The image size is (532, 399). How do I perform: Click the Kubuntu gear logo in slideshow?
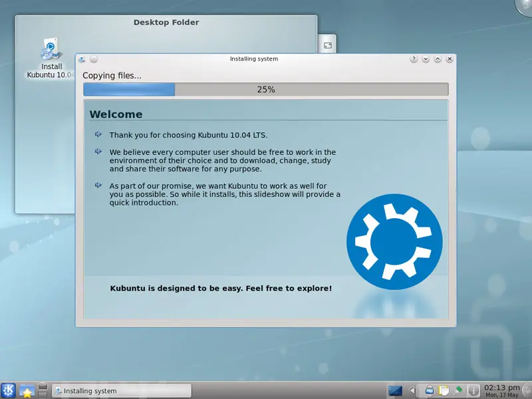coord(394,241)
